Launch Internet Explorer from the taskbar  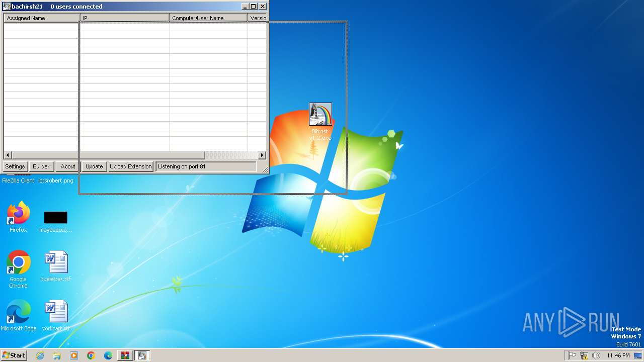[x=40, y=355]
